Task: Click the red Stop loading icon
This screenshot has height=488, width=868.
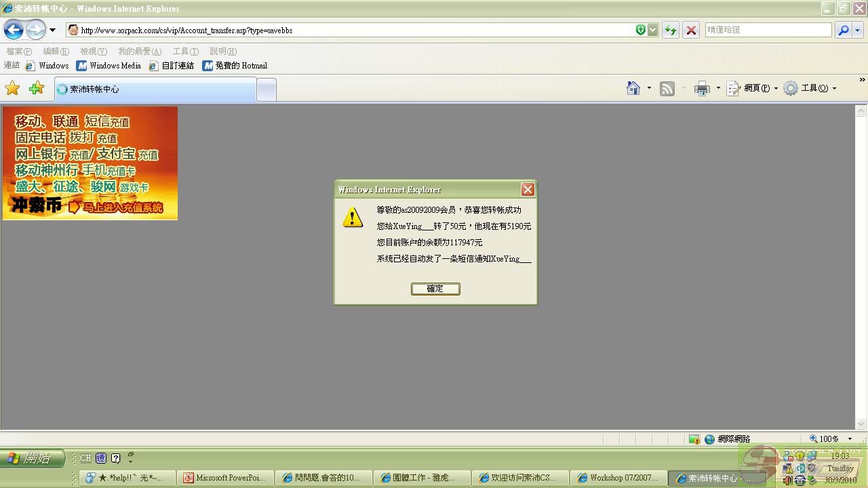Action: pos(691,30)
